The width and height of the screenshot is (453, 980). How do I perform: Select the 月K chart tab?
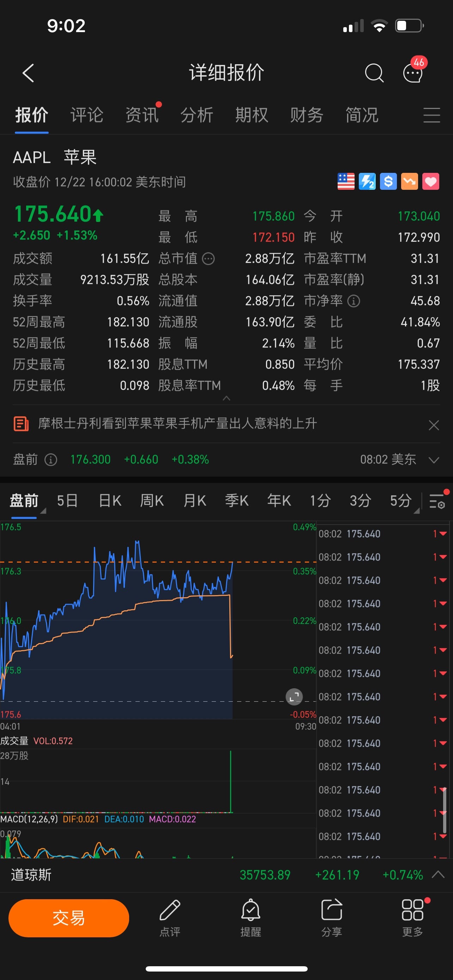click(x=195, y=501)
